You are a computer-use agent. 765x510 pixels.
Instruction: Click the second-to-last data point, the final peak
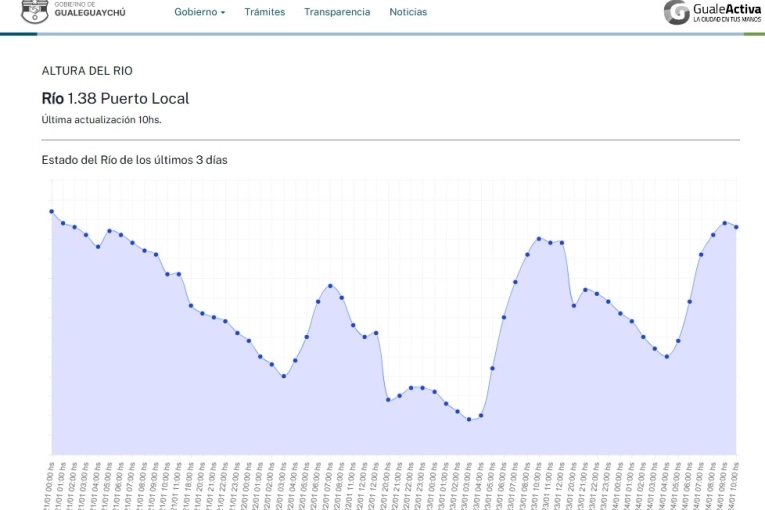(725, 223)
